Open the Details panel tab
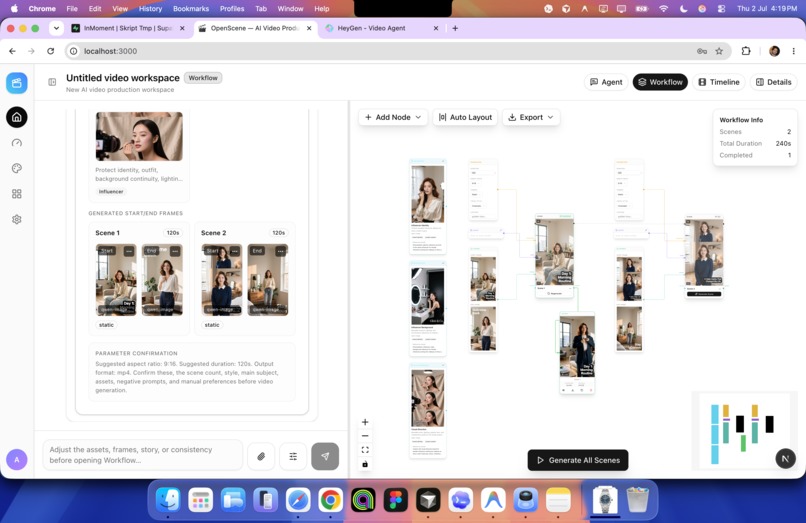 pyautogui.click(x=774, y=82)
